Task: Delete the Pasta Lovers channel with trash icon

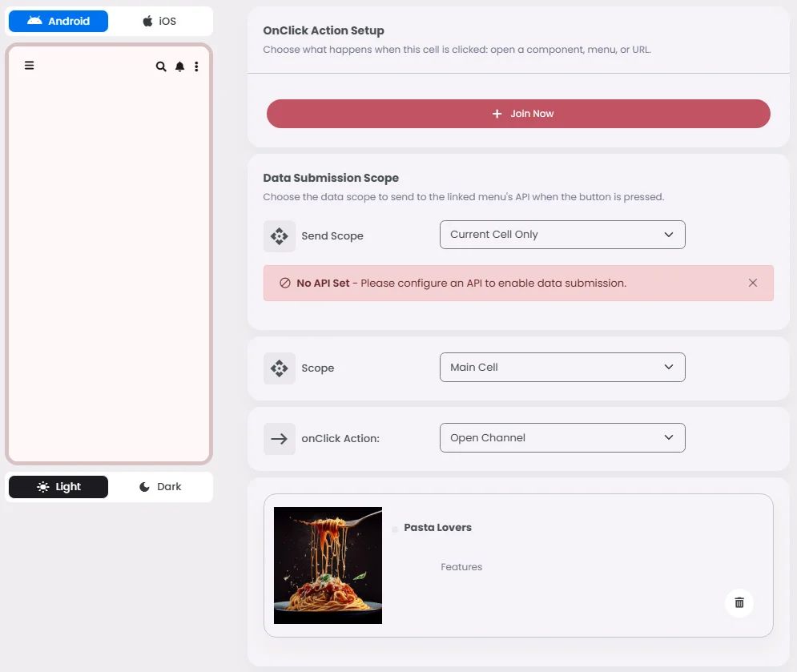Action: coord(739,603)
